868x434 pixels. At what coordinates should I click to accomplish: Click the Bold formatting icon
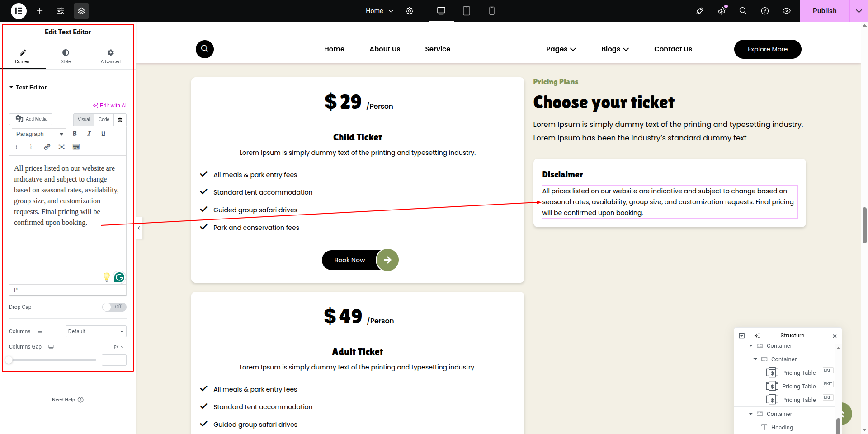pyautogui.click(x=75, y=134)
